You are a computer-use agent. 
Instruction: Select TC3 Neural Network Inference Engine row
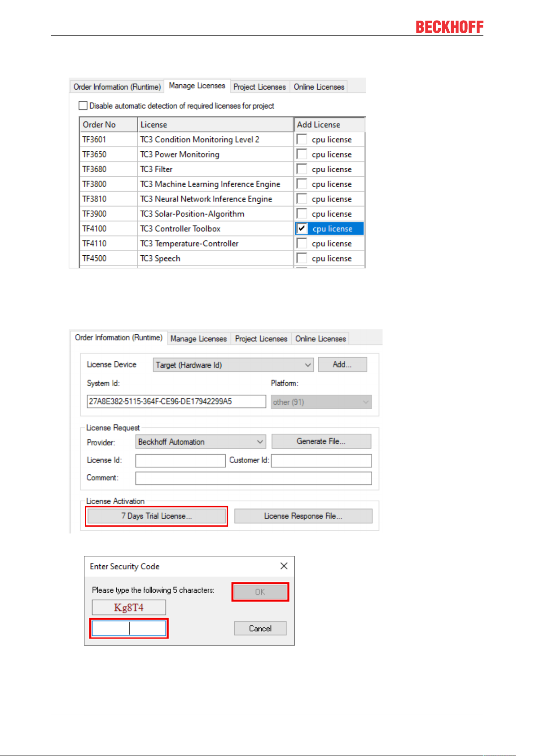coord(206,199)
